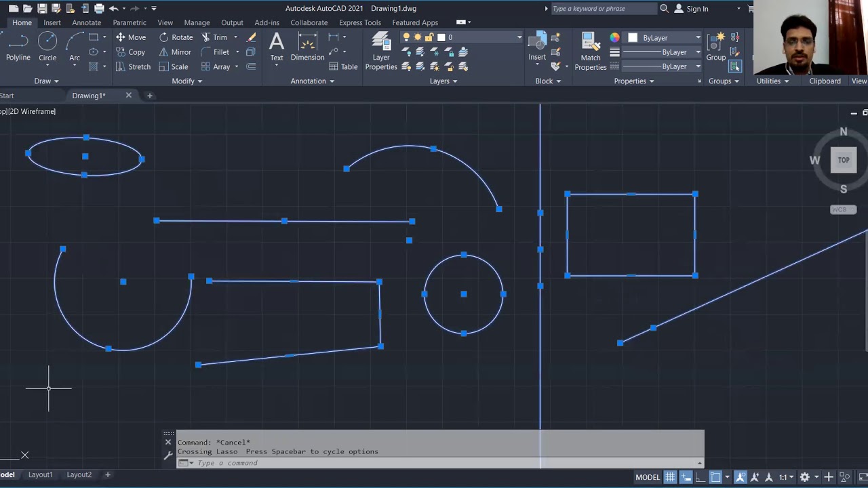Click the Array tool
This screenshot has width=868, height=488.
tap(216, 66)
